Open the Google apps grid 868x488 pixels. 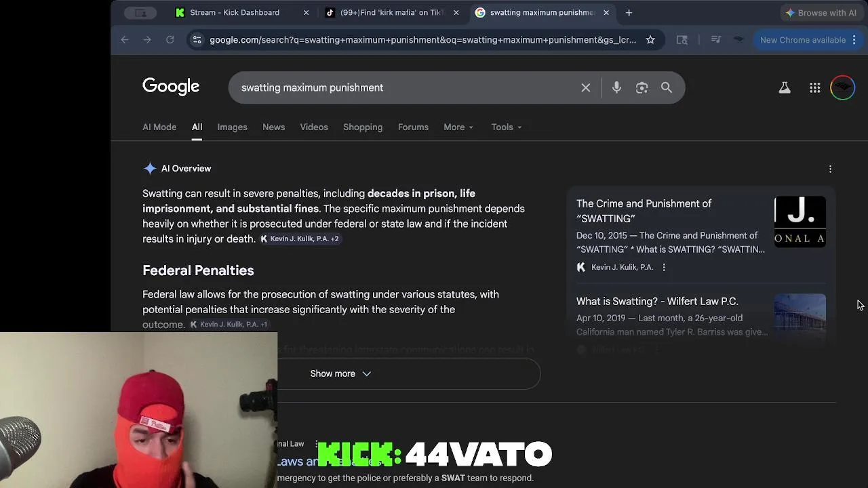click(815, 87)
